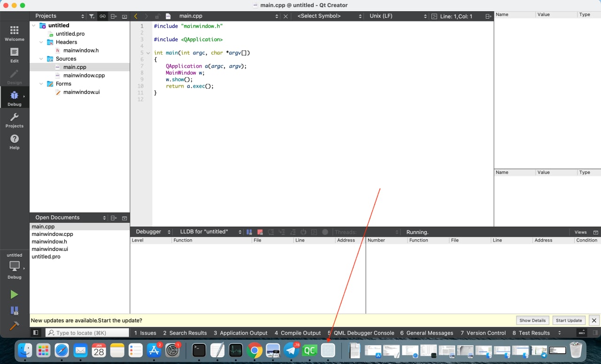This screenshot has height=364, width=601.
Task: Open the Debugger perspective dropdown
Action: (153, 232)
